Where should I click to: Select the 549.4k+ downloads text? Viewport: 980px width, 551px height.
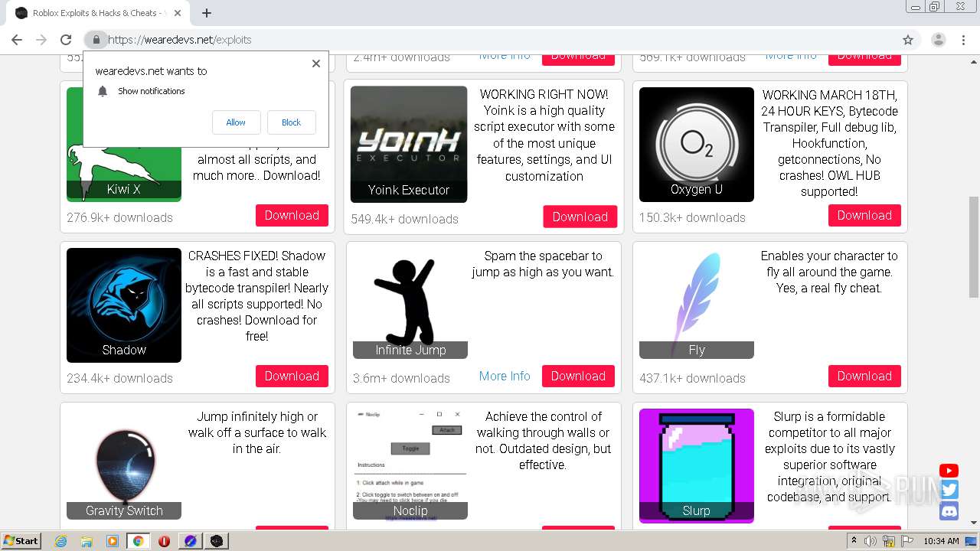point(405,219)
